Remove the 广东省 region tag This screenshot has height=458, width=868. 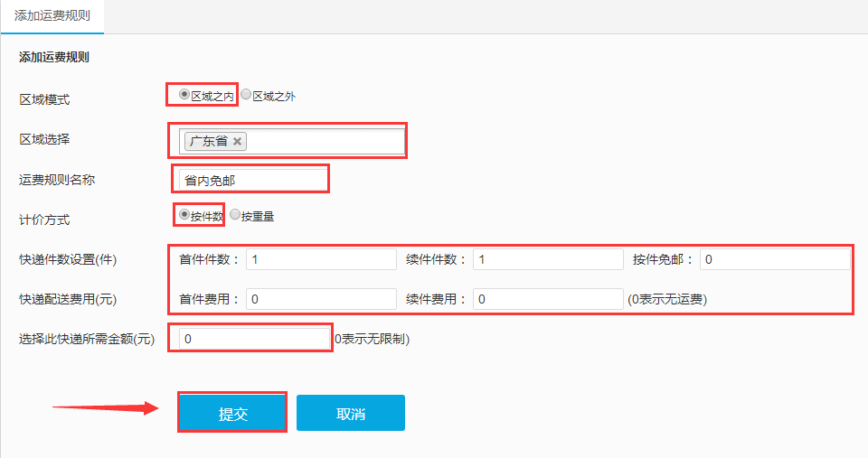tap(237, 141)
